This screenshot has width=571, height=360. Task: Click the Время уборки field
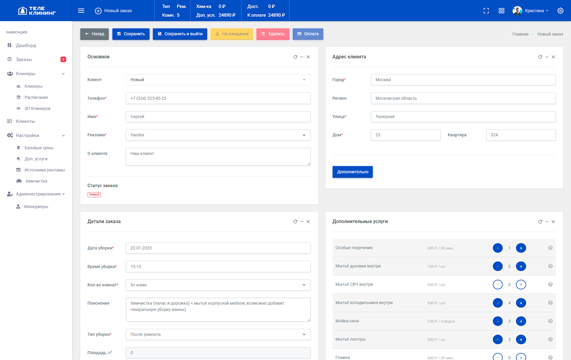218,266
